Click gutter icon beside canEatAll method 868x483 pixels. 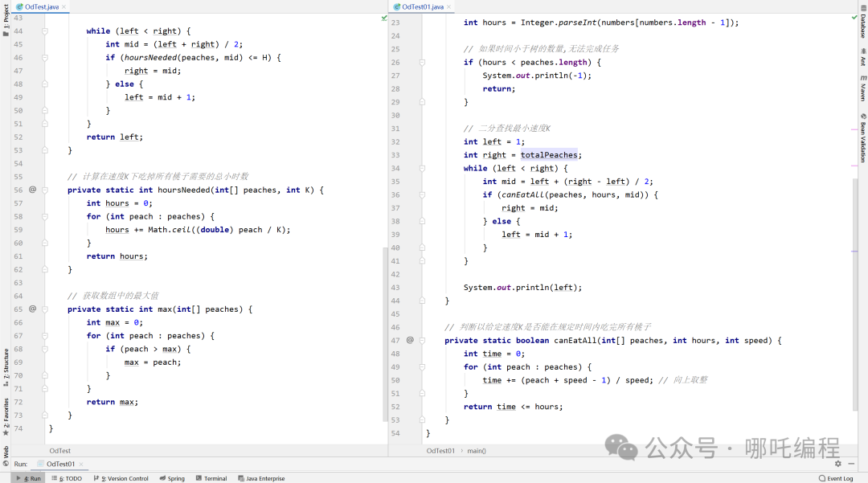(410, 340)
